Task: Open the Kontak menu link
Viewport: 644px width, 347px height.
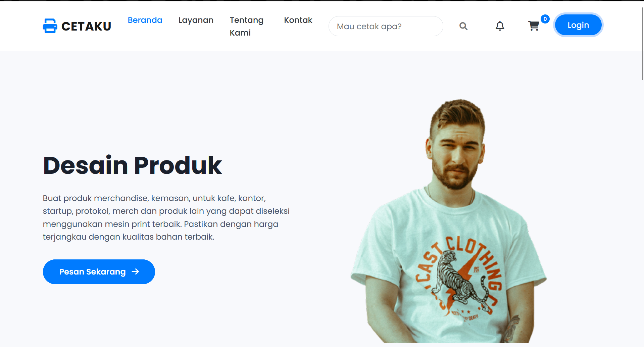Action: [x=298, y=20]
